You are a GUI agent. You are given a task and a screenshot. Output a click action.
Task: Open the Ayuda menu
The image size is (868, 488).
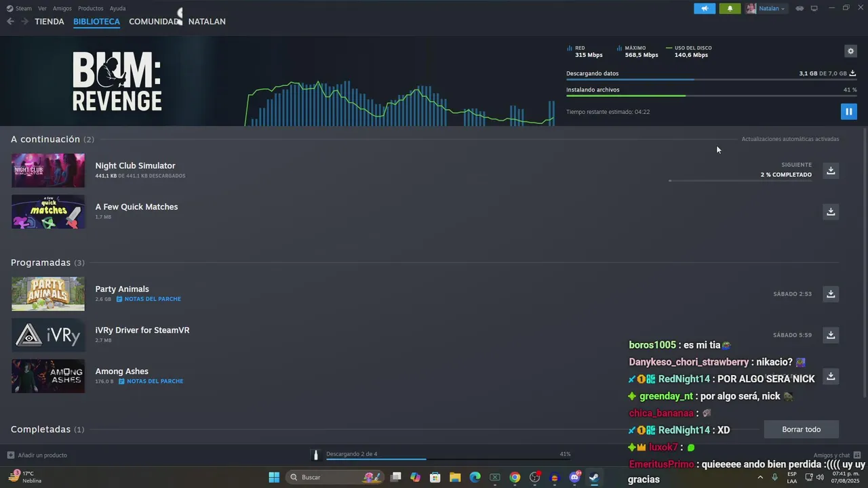(117, 8)
